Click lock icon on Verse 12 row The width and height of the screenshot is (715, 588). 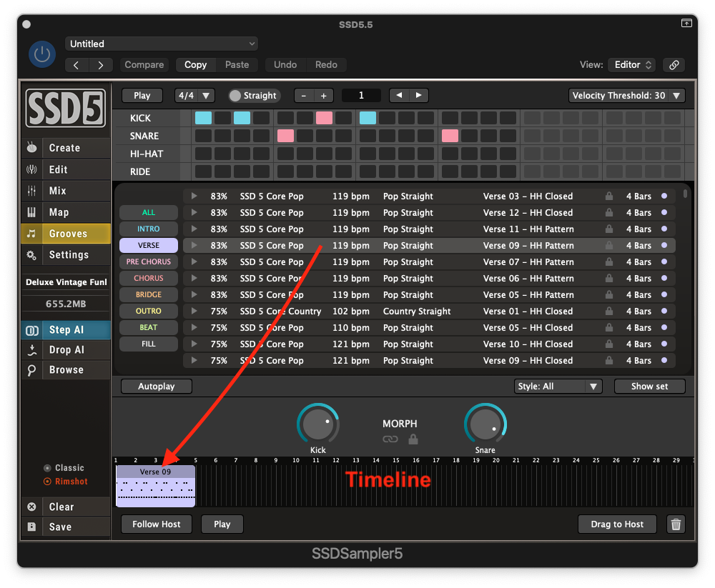(608, 212)
